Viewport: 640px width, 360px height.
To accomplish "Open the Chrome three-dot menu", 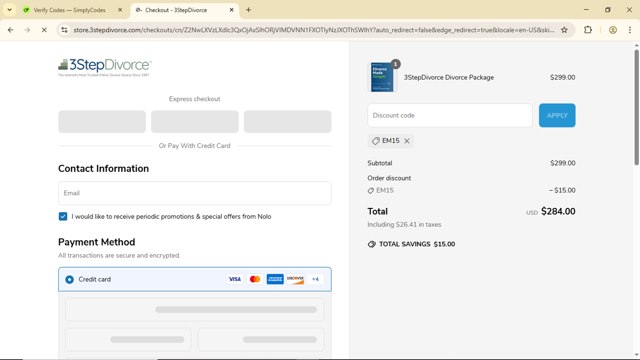I will (629, 30).
